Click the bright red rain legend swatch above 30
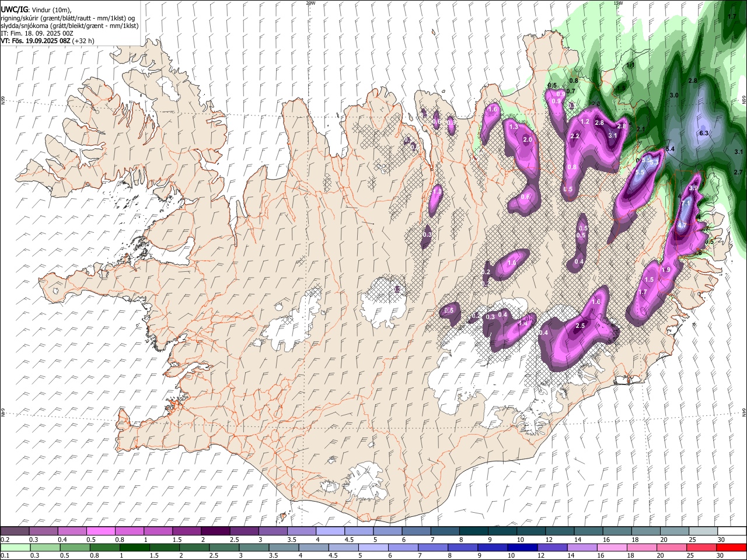747x560 pixels. click(732, 547)
